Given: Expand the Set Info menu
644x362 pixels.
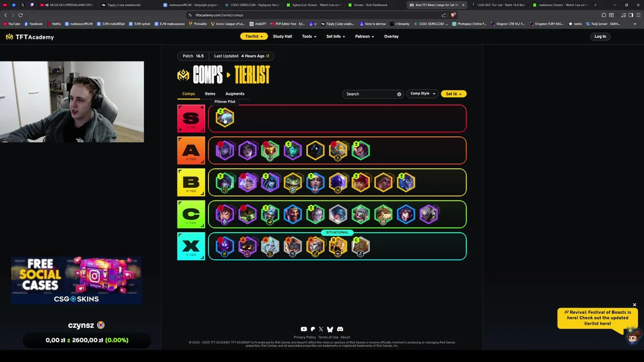Looking at the screenshot, I should pyautogui.click(x=336, y=36).
